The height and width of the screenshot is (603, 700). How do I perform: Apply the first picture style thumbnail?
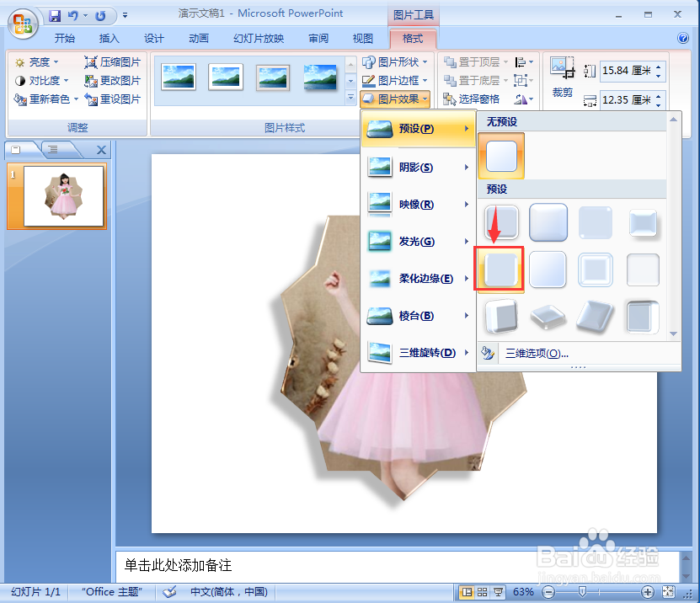pyautogui.click(x=179, y=77)
